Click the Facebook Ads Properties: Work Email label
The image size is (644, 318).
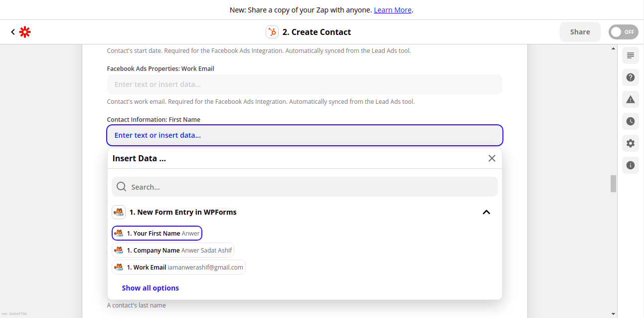[x=161, y=69]
